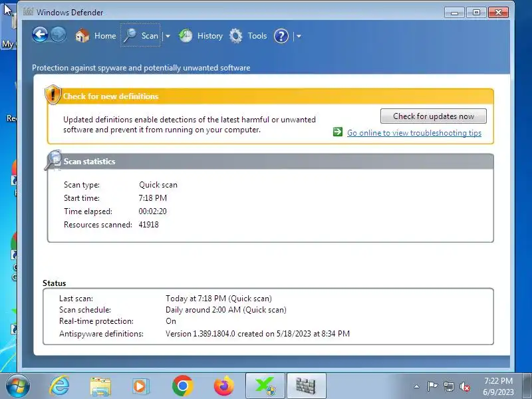Click the Show desktop strip
The width and height of the screenshot is (532, 399).
click(527, 386)
